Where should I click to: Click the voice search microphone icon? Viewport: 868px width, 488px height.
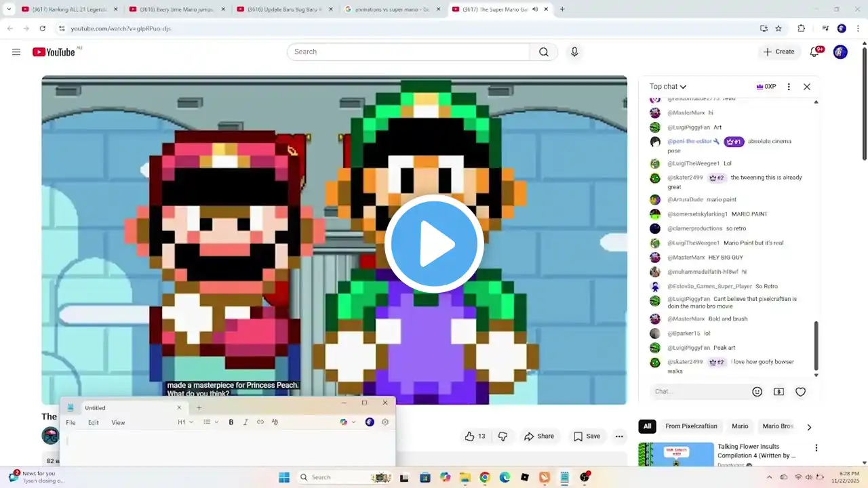(574, 52)
